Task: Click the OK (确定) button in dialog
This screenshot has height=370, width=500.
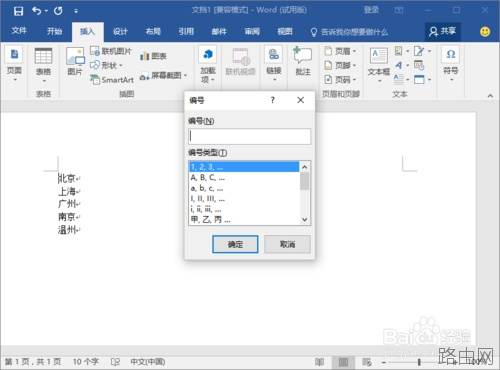Action: (235, 244)
